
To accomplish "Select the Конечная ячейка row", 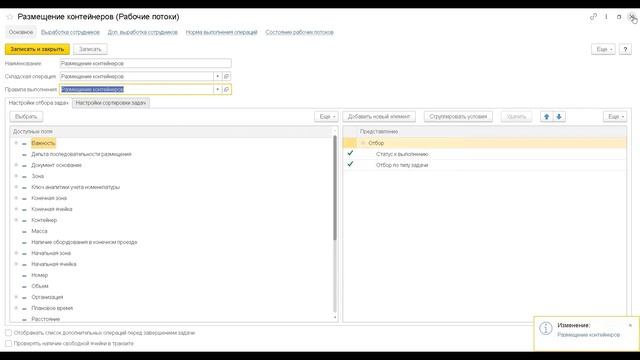I will tap(171, 209).
